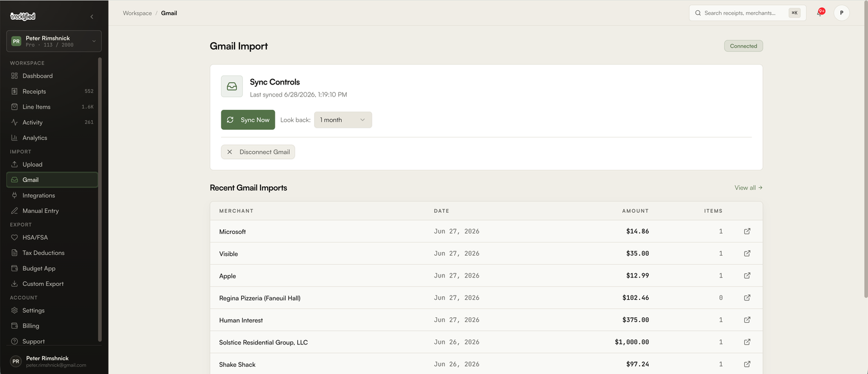Open the Shake Shack receipt link icon
868x374 pixels.
pyautogui.click(x=747, y=364)
